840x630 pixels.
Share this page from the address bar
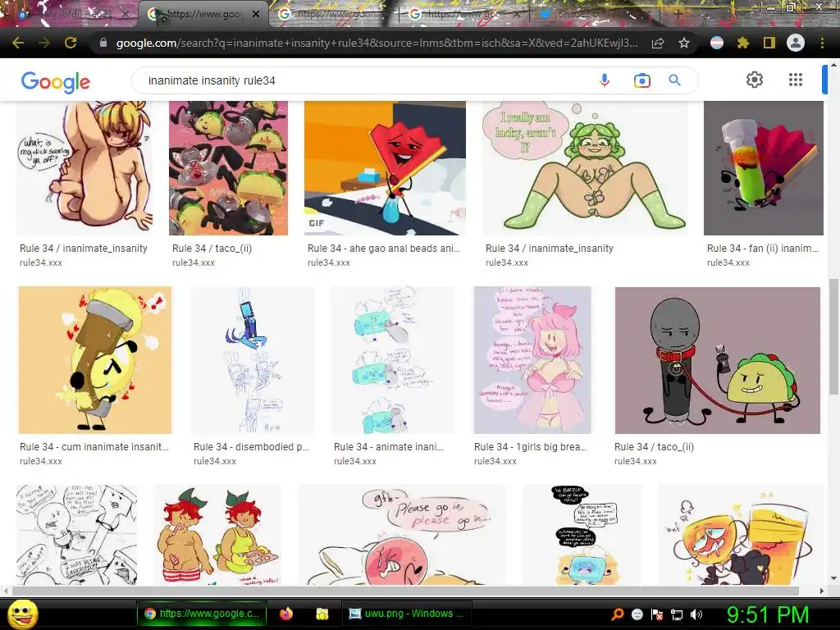click(658, 43)
